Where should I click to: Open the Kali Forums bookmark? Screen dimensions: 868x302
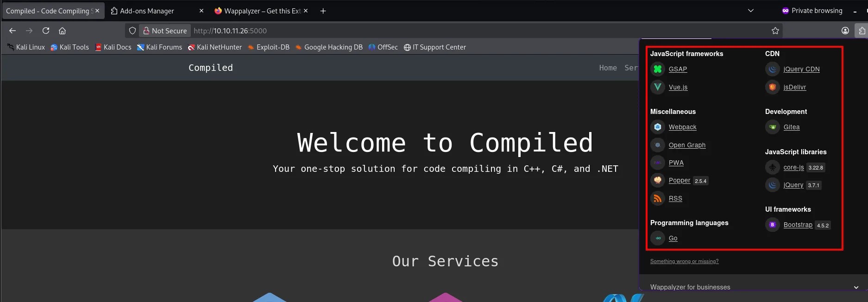(159, 47)
